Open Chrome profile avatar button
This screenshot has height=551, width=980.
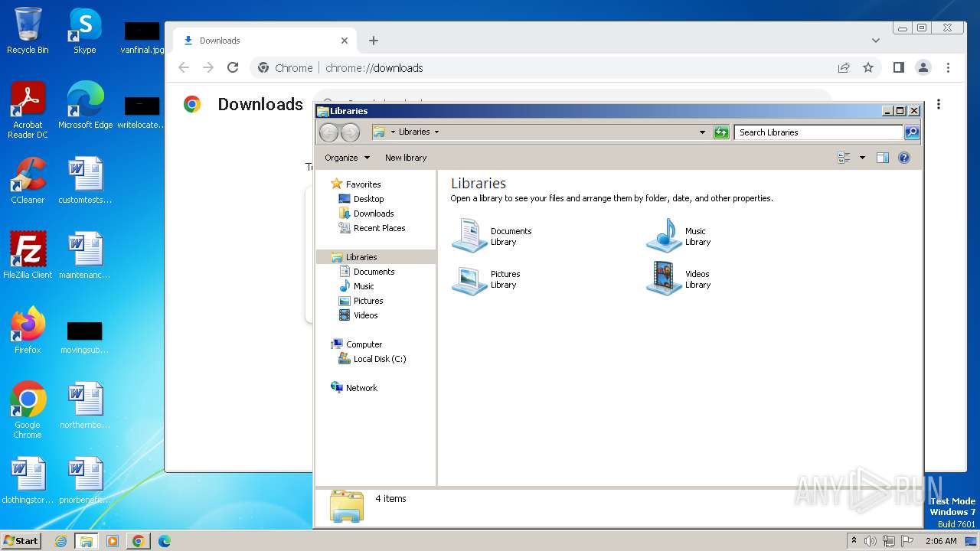[923, 67]
